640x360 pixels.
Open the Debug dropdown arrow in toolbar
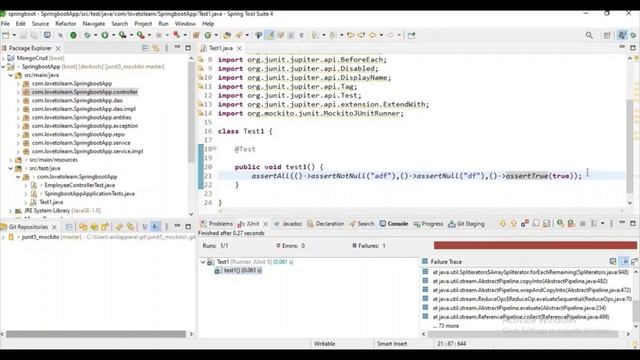tap(96, 36)
